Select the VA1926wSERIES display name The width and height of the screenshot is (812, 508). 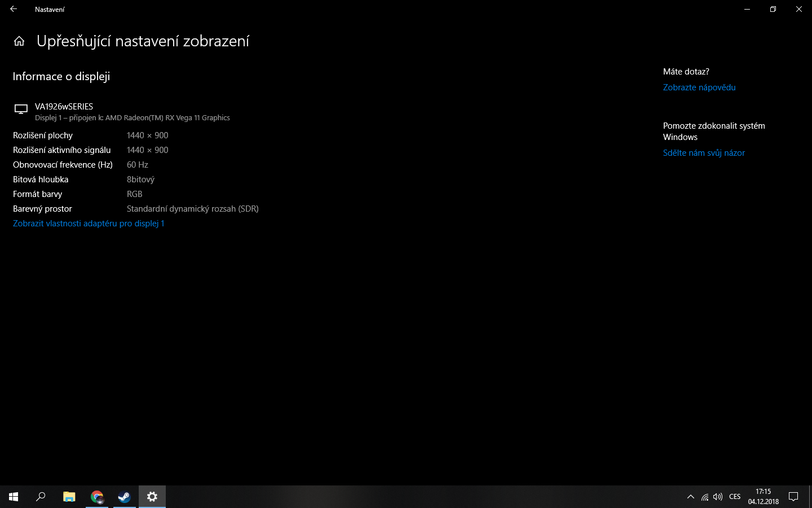click(x=64, y=107)
